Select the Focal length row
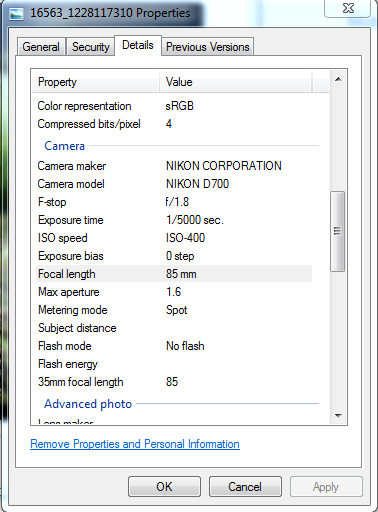Screen dimensions: 378x512 pyautogui.click(x=174, y=274)
